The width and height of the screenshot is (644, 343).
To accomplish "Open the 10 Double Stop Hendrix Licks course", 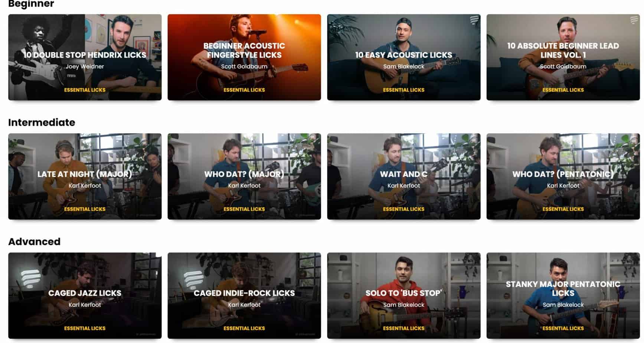I will (85, 57).
